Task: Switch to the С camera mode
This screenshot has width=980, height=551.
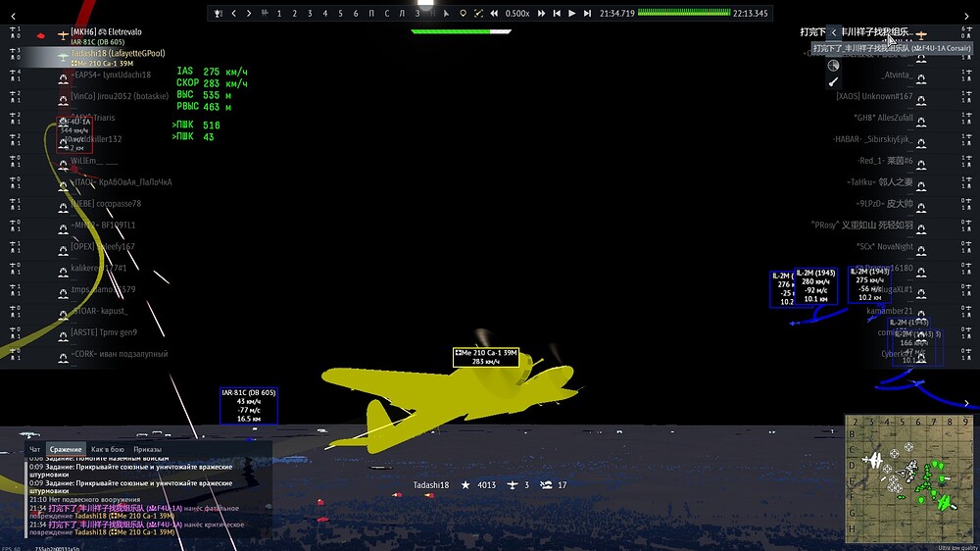Action: [x=387, y=13]
